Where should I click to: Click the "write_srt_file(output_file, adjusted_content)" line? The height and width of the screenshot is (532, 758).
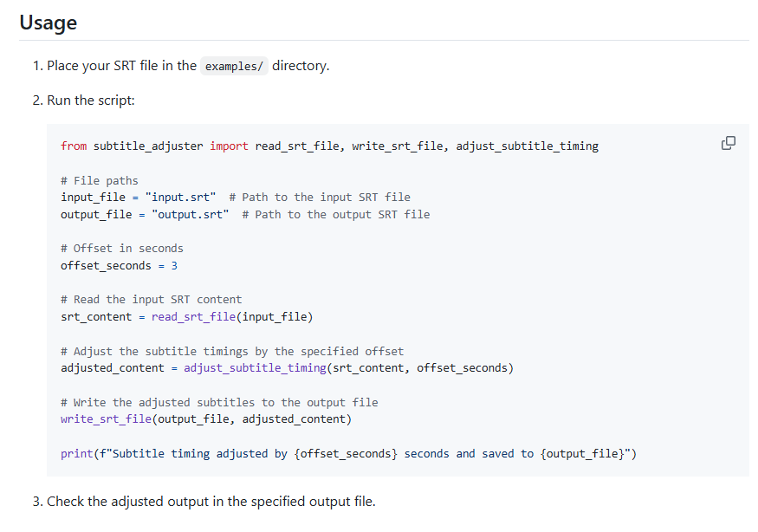206,418
